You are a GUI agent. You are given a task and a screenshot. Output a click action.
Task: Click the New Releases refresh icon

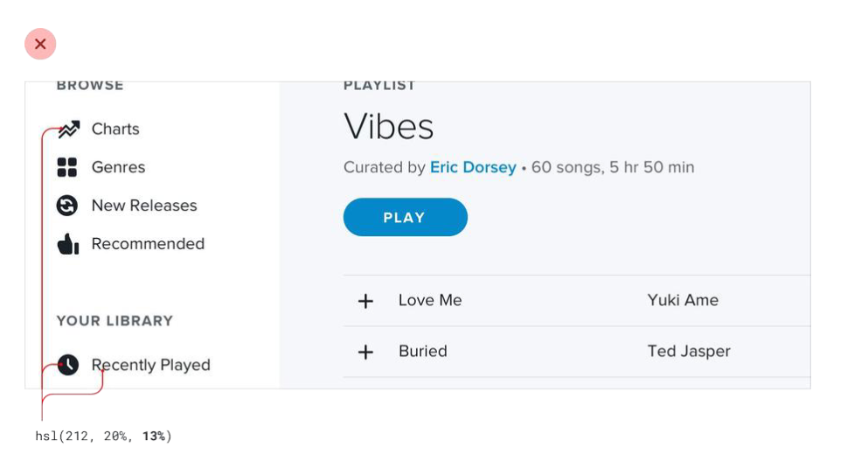(67, 206)
